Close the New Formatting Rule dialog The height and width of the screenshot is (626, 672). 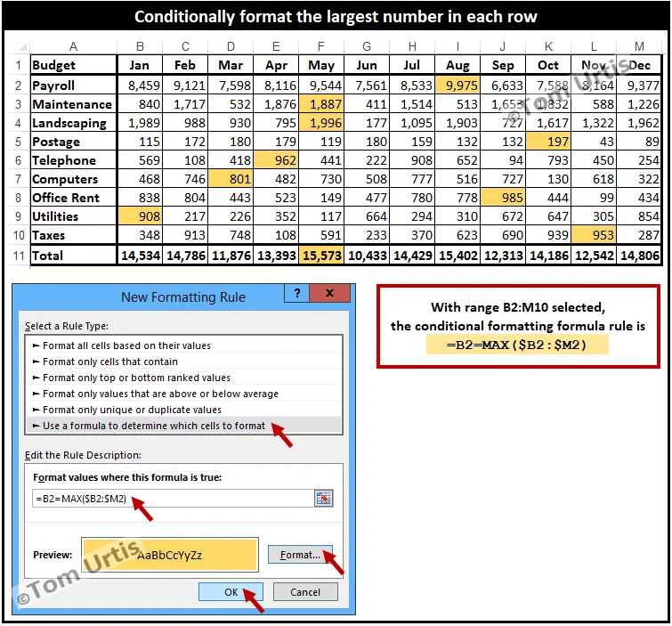coord(329,293)
